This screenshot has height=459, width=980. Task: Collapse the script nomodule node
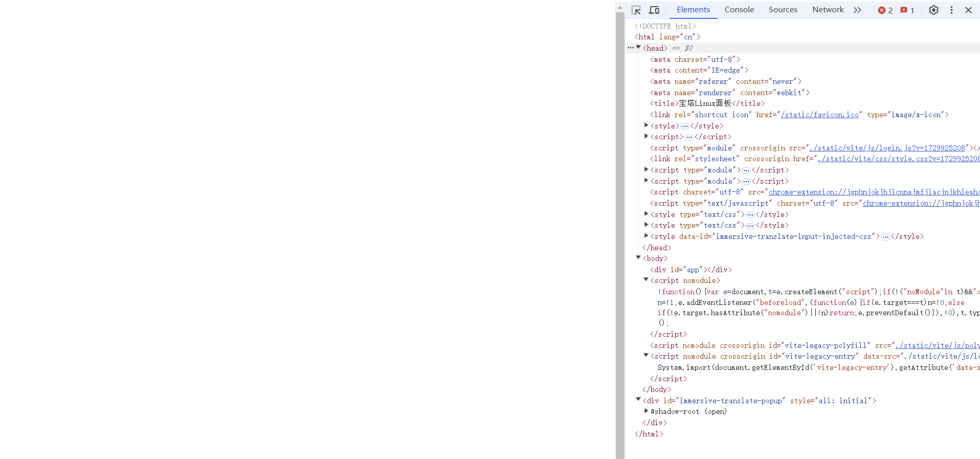[646, 280]
